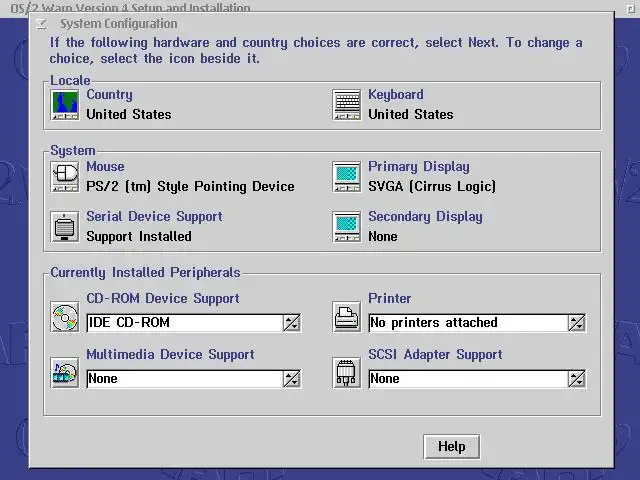Image resolution: width=640 pixels, height=480 pixels.
Task: Click the Multimedia Device Support None field
Action: [x=184, y=379]
